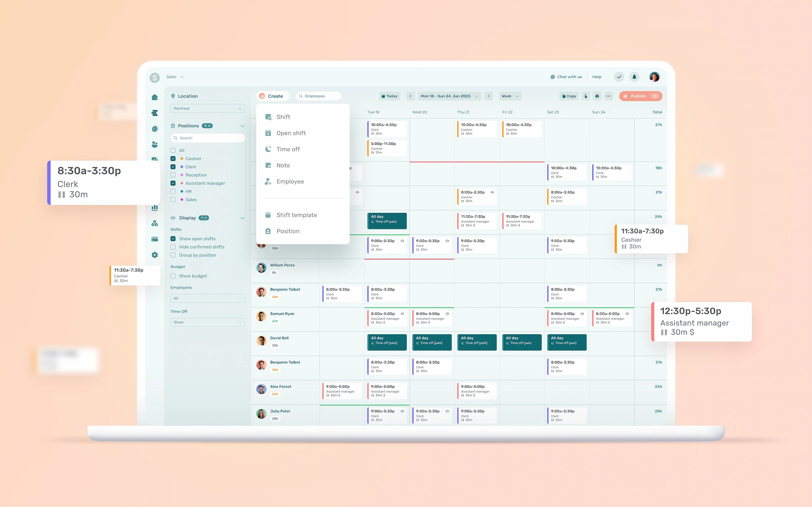Select the employees people icon in the sidebar
Viewport: 812px width, 507px height.
coord(154,145)
